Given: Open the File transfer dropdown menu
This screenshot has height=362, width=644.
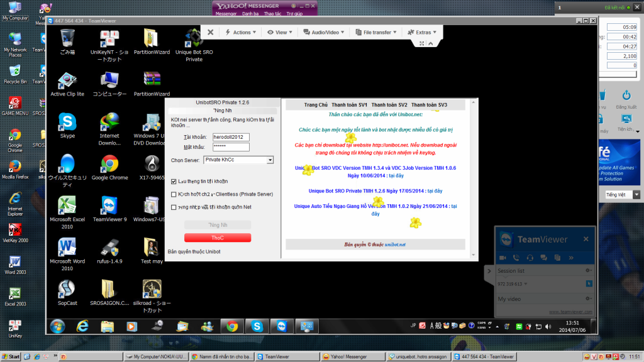Looking at the screenshot, I should click(376, 32).
